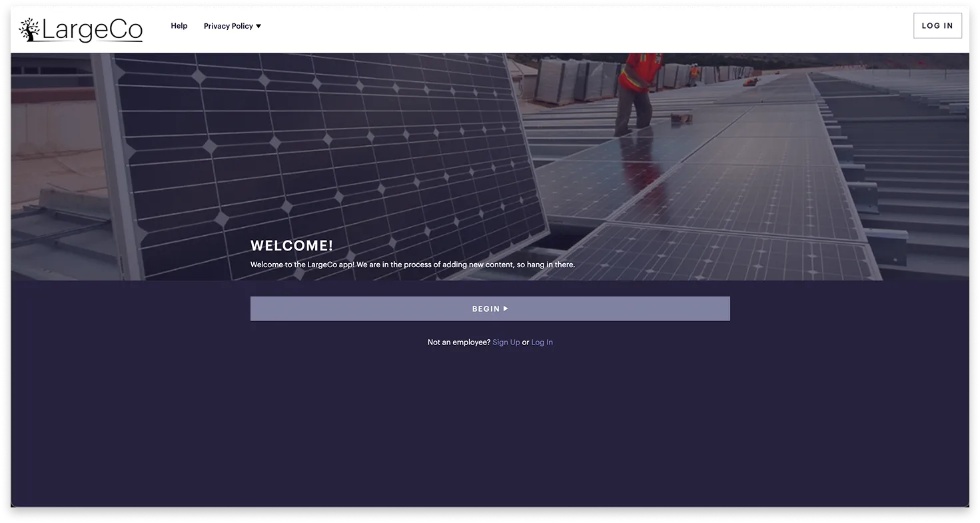Click the 'Not an employee?' text
The width and height of the screenshot is (980, 523).
coord(459,342)
